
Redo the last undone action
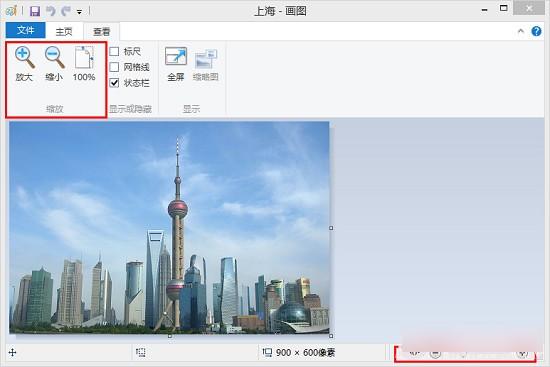pos(66,11)
